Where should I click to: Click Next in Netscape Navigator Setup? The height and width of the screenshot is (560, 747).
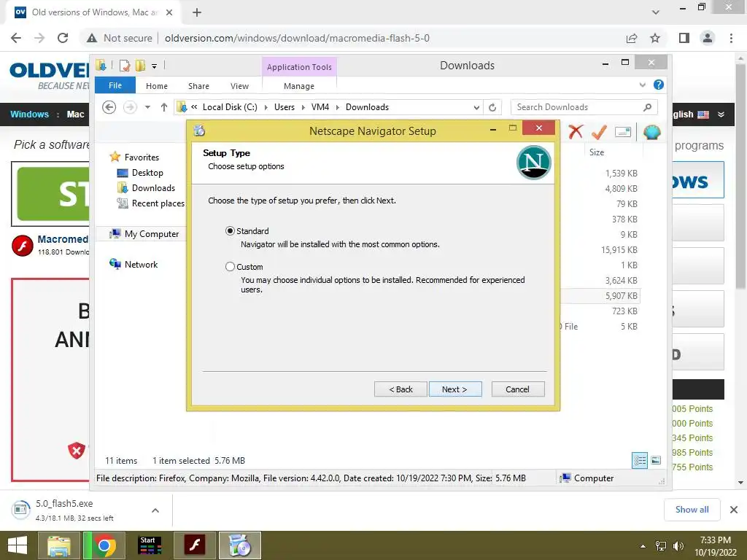click(x=455, y=389)
